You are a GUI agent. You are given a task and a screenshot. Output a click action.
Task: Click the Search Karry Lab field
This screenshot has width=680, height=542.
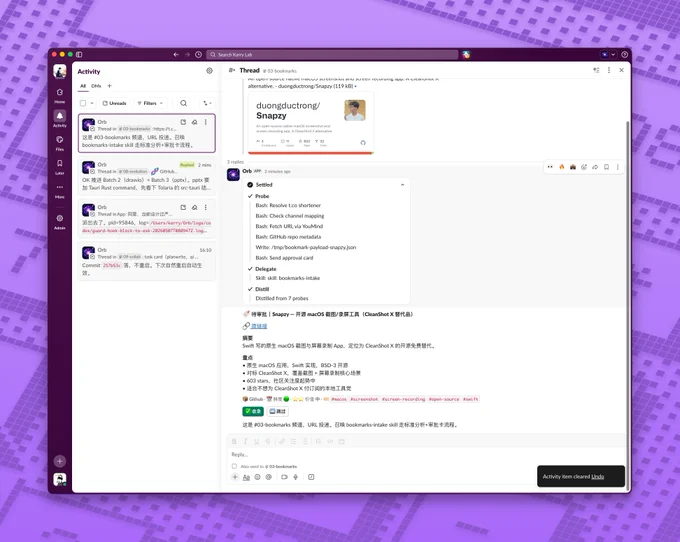(x=332, y=55)
